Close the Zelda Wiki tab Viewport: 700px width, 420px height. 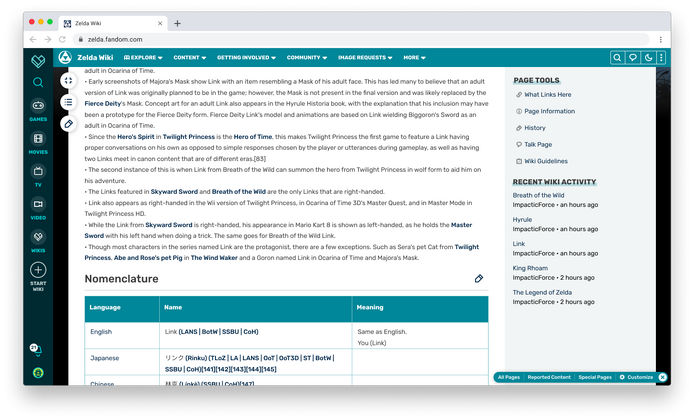160,23
